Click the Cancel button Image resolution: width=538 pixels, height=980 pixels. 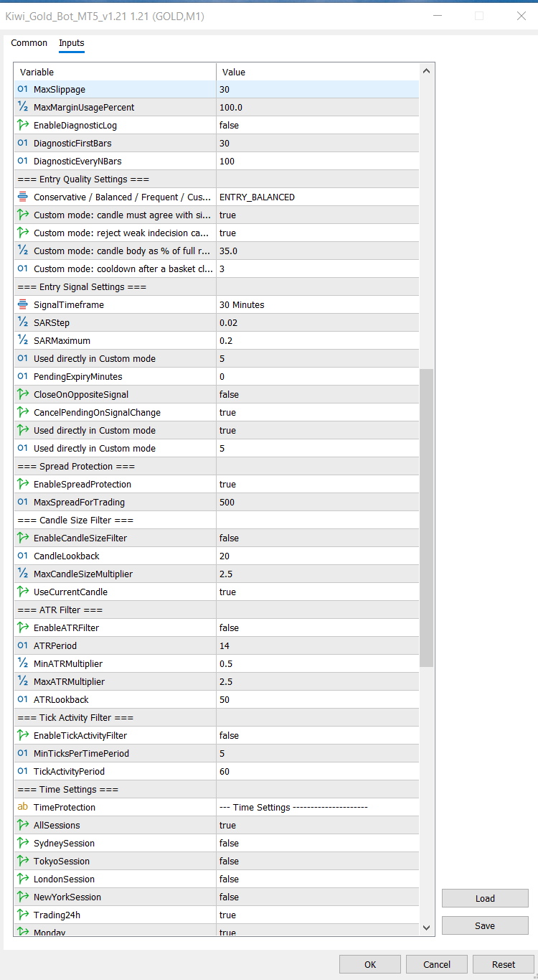[x=437, y=964]
